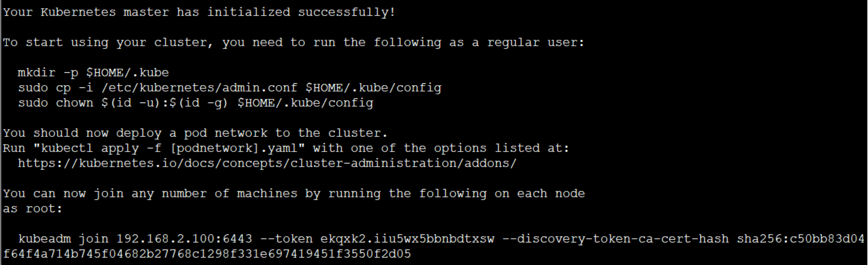Click the "initialized successfully!" message line
This screenshot has height=265, width=868.
199,12
